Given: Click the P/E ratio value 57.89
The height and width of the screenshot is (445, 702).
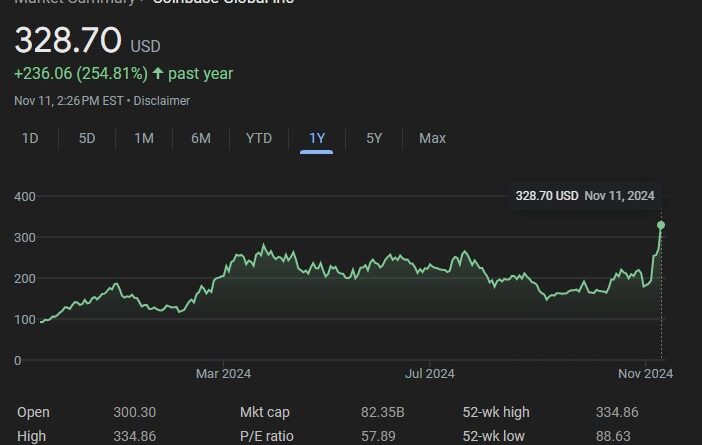Looking at the screenshot, I should [x=378, y=436].
